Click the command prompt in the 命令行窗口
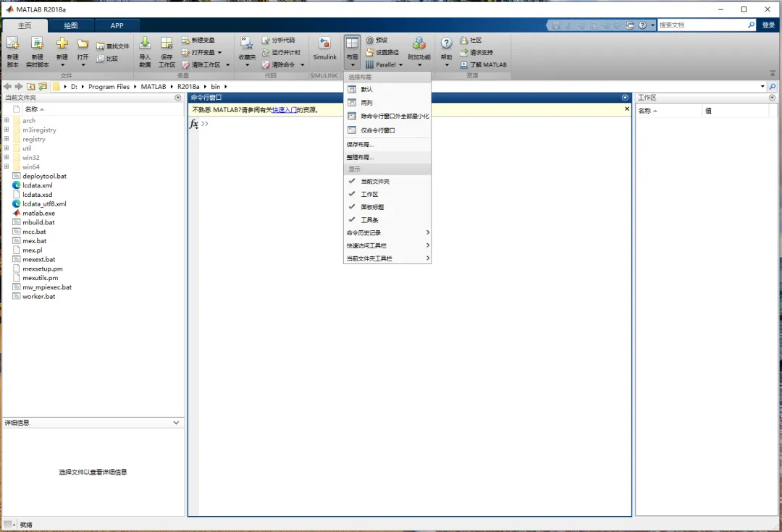This screenshot has width=782, height=532. click(205, 124)
